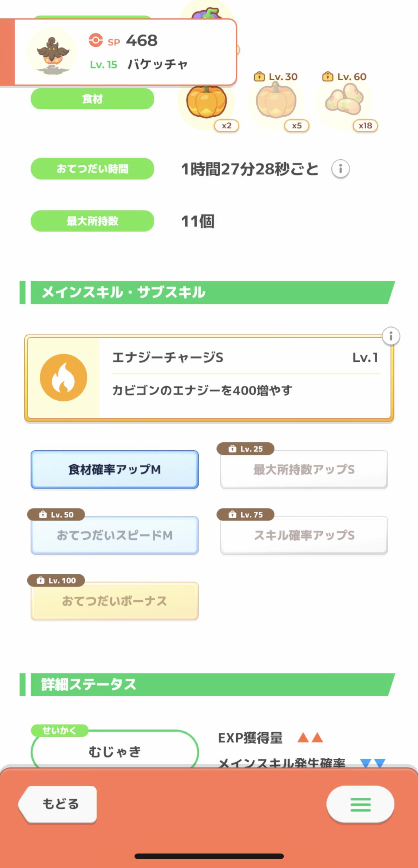
Task: Tap the locked Lv. 30 pumpkin ingredient
Action: (276, 101)
